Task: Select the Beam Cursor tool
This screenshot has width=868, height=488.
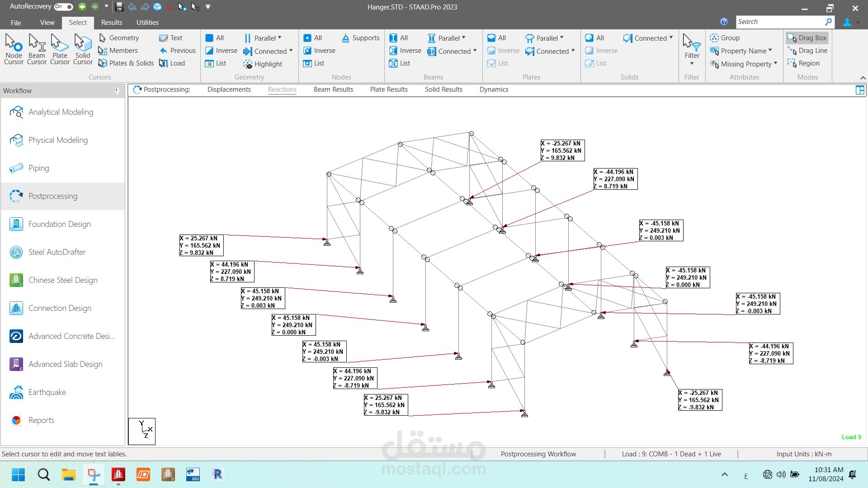Action: pos(37,49)
